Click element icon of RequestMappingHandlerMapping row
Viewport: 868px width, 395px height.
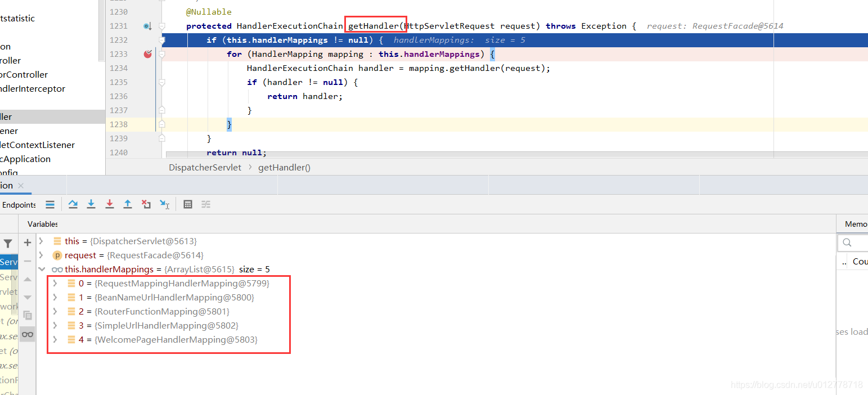click(x=71, y=284)
